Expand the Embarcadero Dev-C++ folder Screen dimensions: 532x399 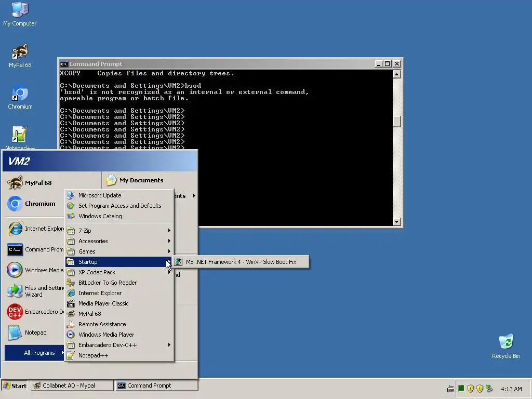pyautogui.click(x=119, y=345)
